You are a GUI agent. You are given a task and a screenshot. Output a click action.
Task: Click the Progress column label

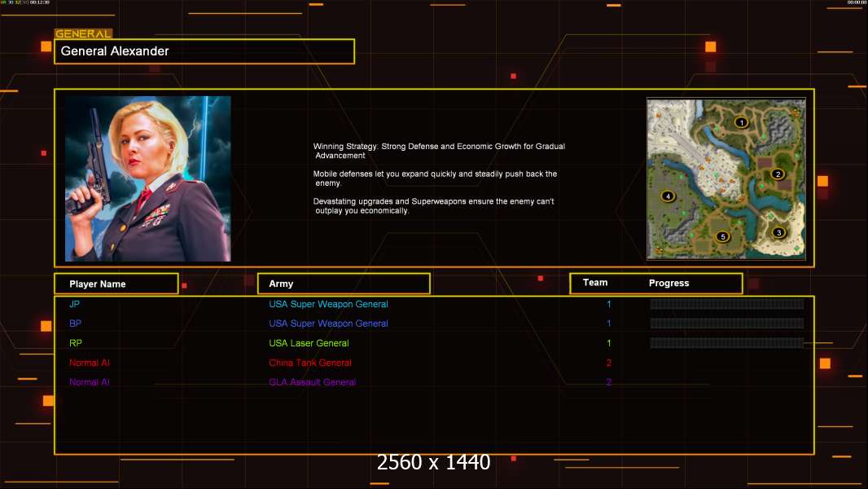click(x=669, y=283)
